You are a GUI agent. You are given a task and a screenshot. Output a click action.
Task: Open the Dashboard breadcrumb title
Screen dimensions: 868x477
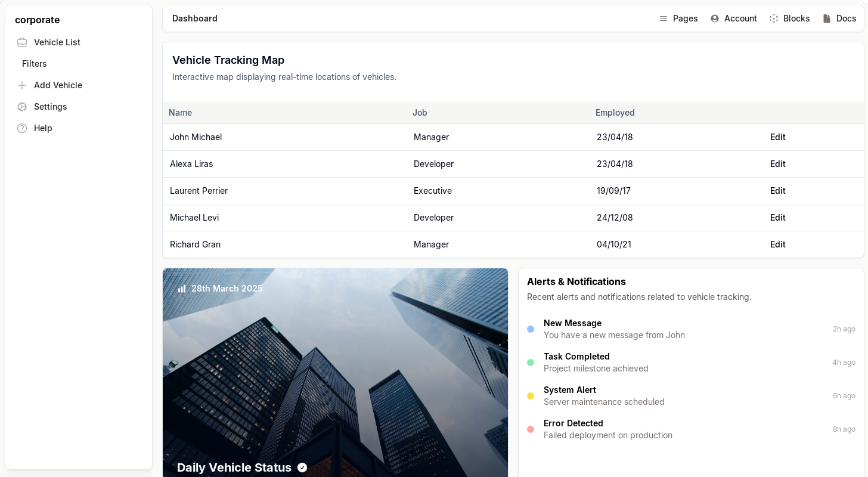tap(195, 18)
